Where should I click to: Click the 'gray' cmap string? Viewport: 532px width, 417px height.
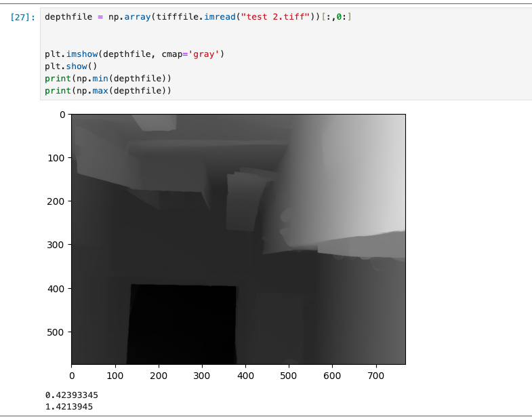click(x=203, y=54)
